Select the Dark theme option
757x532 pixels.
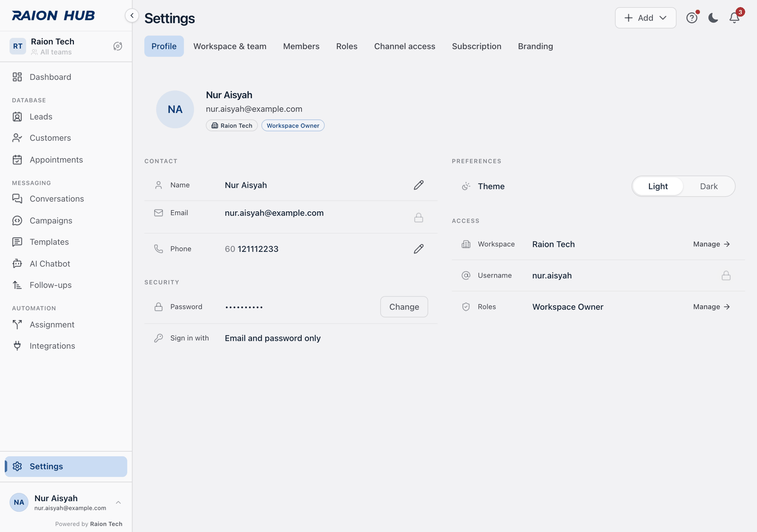[x=709, y=186]
